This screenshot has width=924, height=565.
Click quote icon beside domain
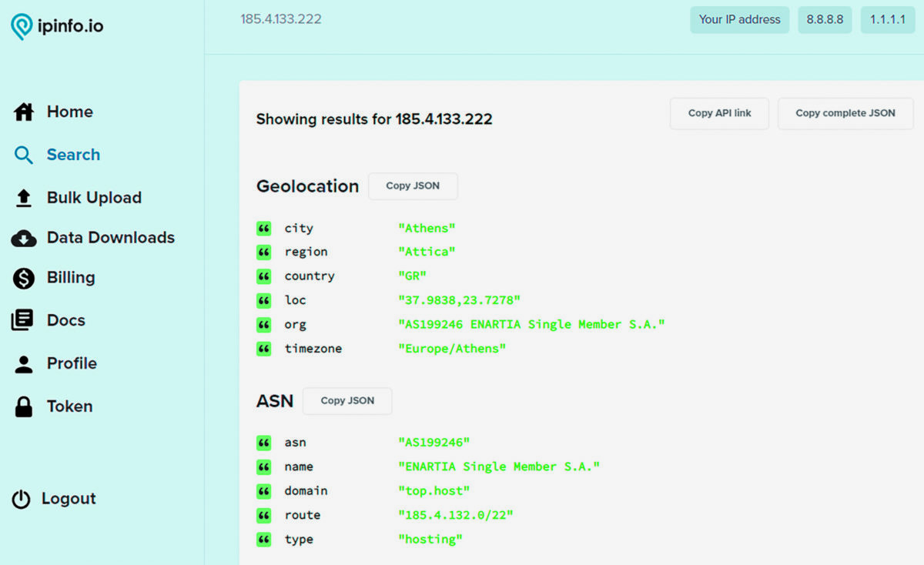(x=264, y=491)
